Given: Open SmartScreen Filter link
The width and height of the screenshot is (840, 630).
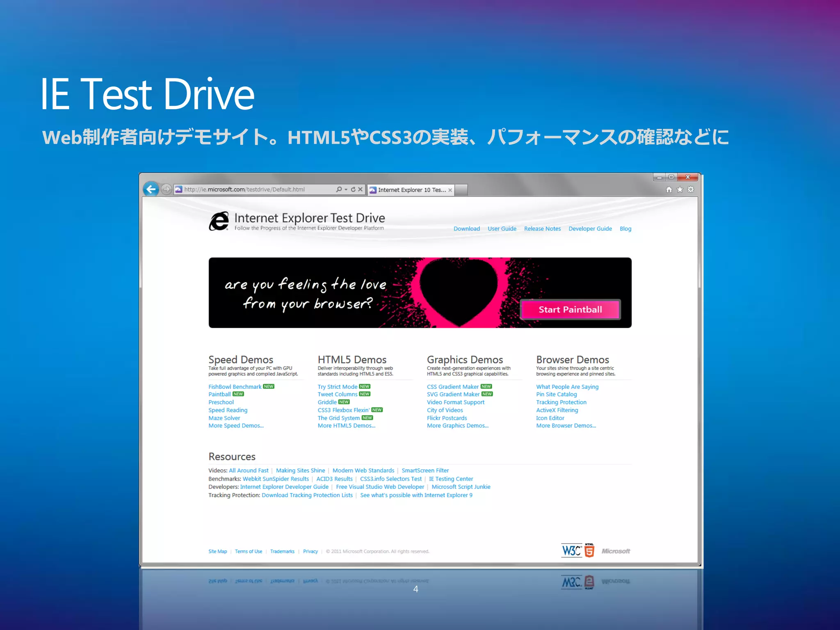Looking at the screenshot, I should 425,470.
